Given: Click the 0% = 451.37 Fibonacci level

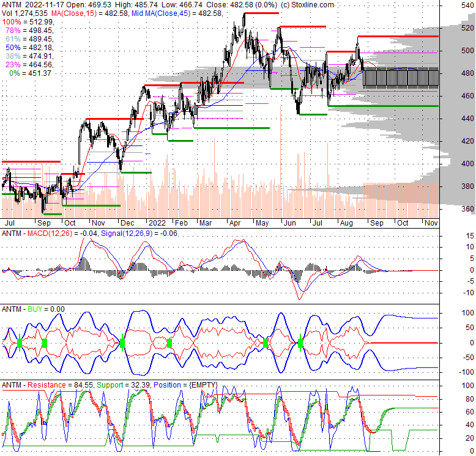Looking at the screenshot, I should pos(30,73).
